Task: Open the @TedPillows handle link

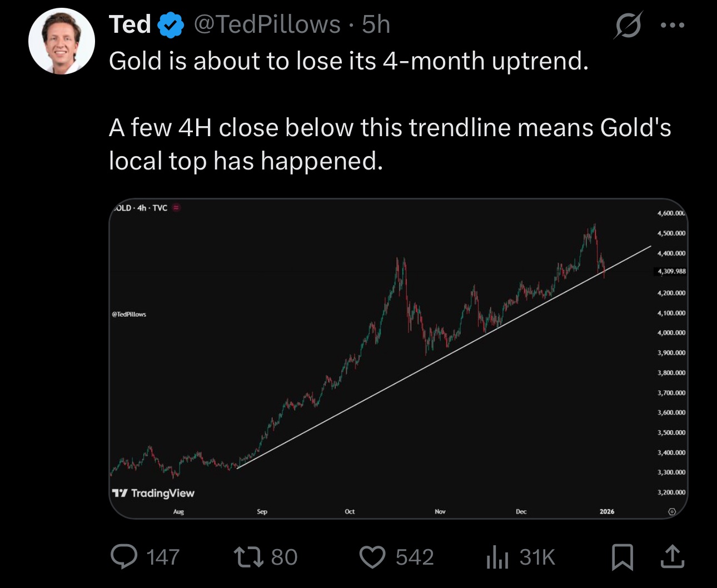Action: pyautogui.click(x=267, y=25)
